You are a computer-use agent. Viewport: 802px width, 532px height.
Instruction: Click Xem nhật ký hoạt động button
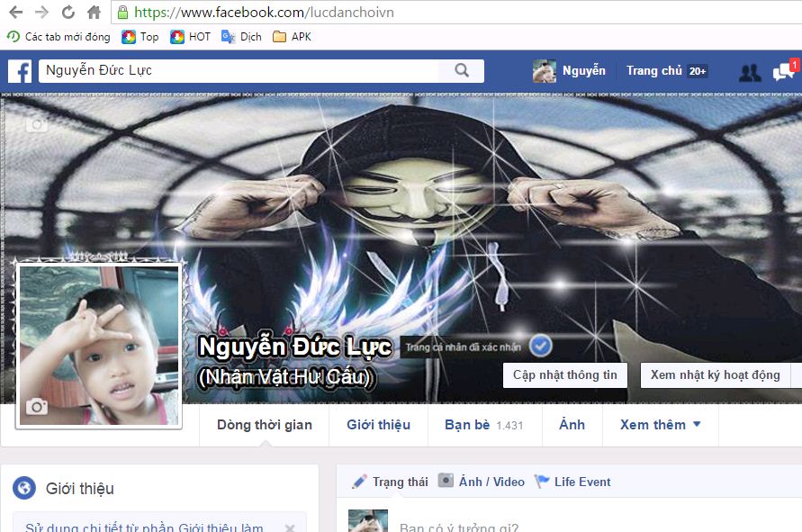(x=715, y=374)
